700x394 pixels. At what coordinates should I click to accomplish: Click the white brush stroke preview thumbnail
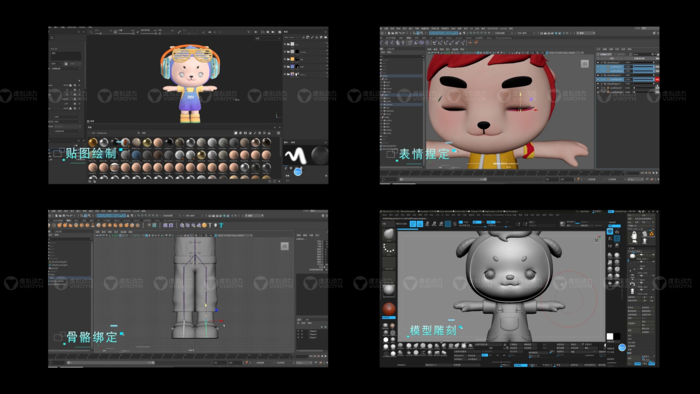(295, 155)
